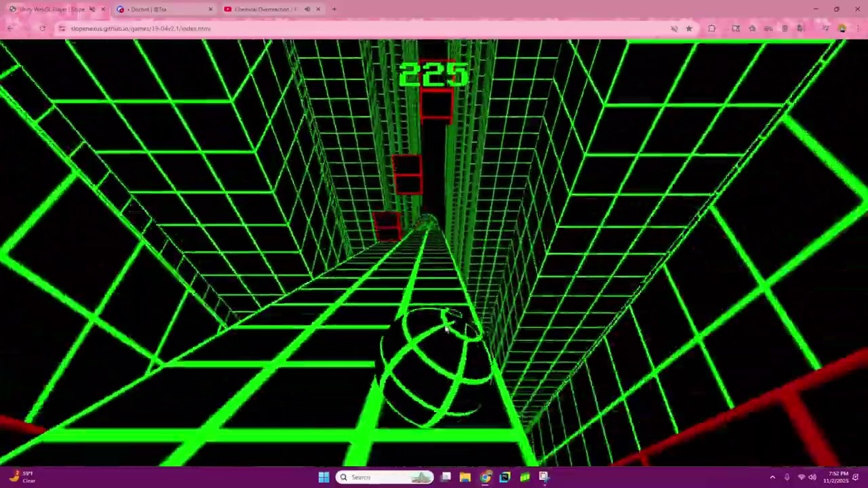Open the Wi-Fi network flyout
Screen dimensions: 868x488
click(x=802, y=477)
